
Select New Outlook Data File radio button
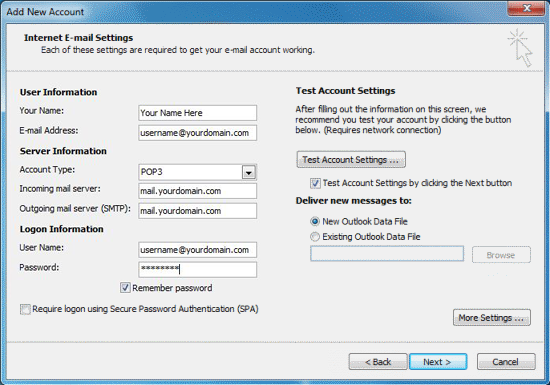[315, 222]
